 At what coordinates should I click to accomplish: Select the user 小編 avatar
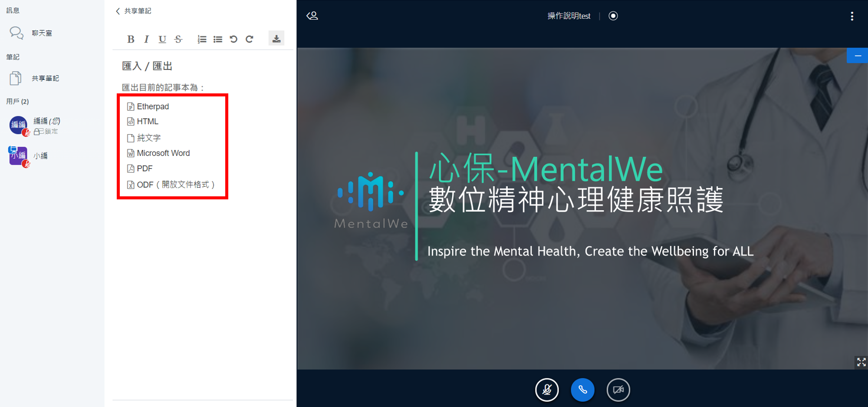click(18, 156)
